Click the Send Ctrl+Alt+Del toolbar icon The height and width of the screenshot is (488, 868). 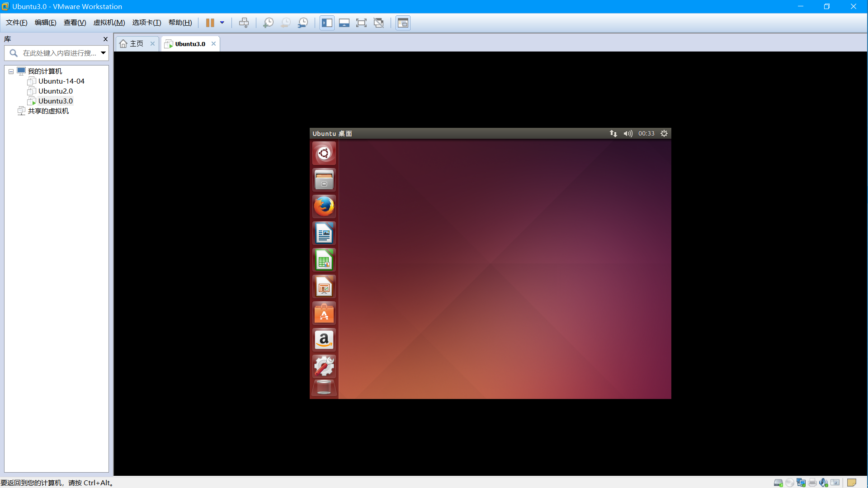point(244,23)
